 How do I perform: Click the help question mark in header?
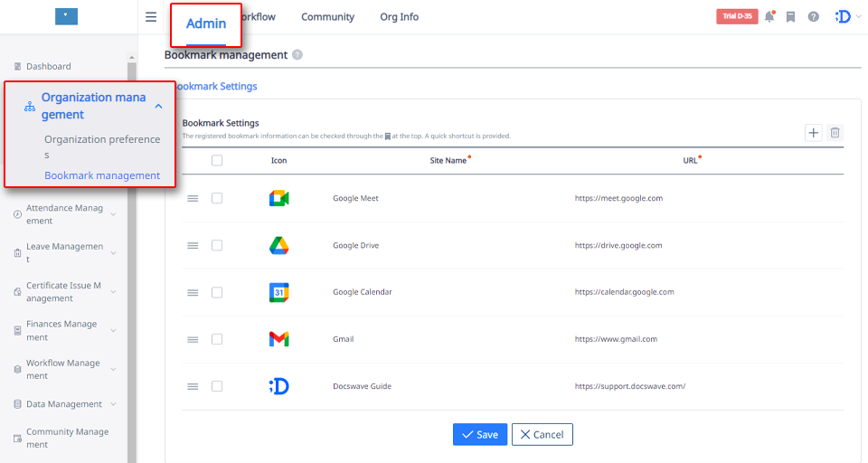click(x=813, y=16)
